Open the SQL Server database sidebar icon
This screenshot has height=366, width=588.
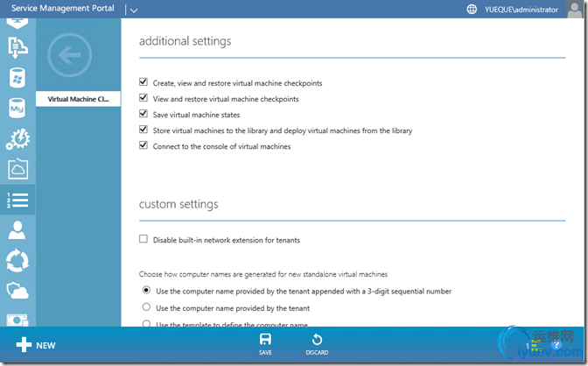coord(17,78)
